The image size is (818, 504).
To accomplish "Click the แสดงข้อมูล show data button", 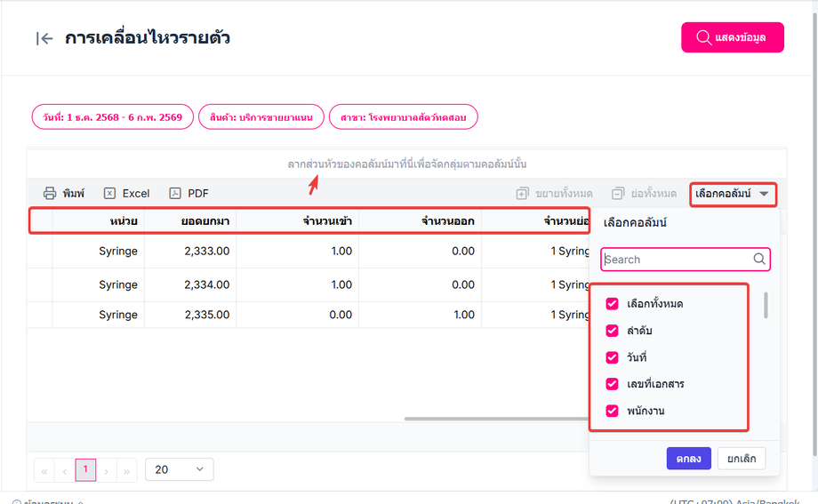I will [x=732, y=37].
